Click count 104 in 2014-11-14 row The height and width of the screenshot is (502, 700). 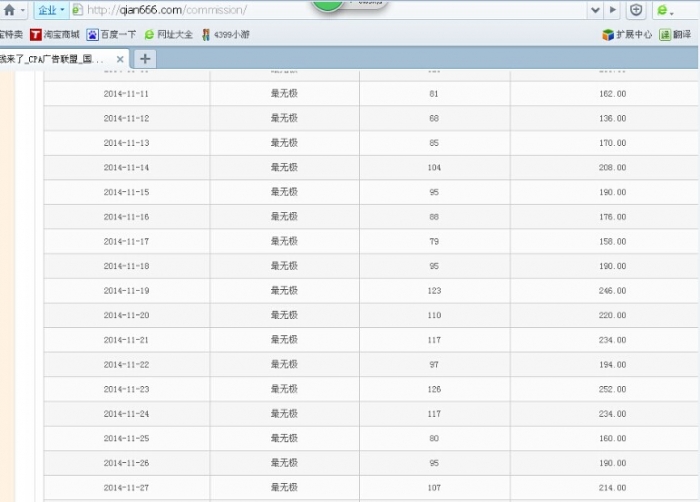(434, 167)
